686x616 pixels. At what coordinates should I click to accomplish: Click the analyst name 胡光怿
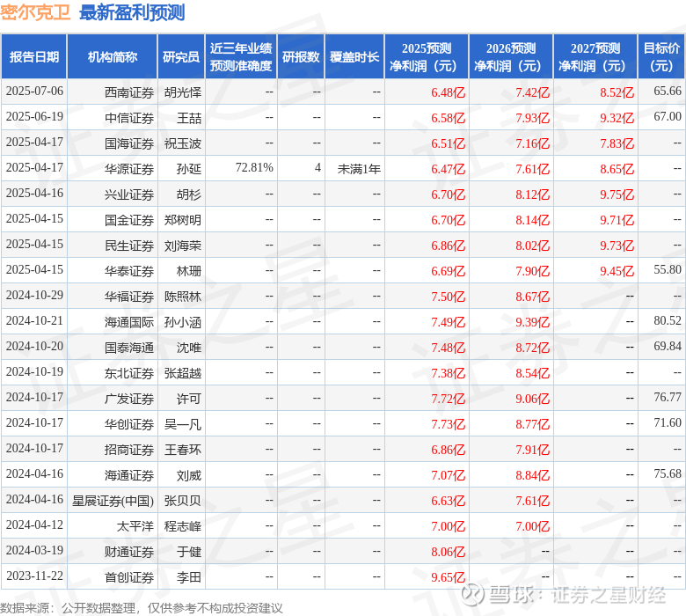[183, 92]
